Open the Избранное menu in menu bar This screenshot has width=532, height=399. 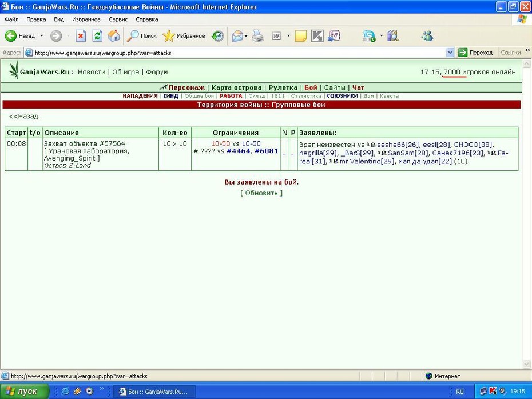86,19
